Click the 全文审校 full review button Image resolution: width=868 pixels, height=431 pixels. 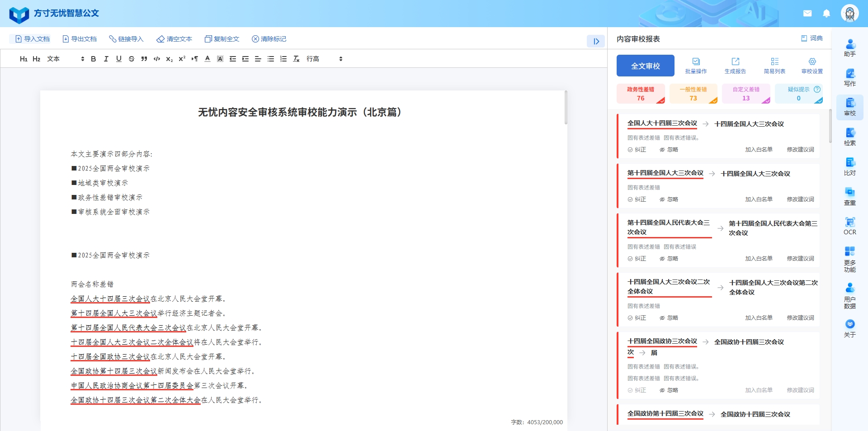tap(645, 66)
